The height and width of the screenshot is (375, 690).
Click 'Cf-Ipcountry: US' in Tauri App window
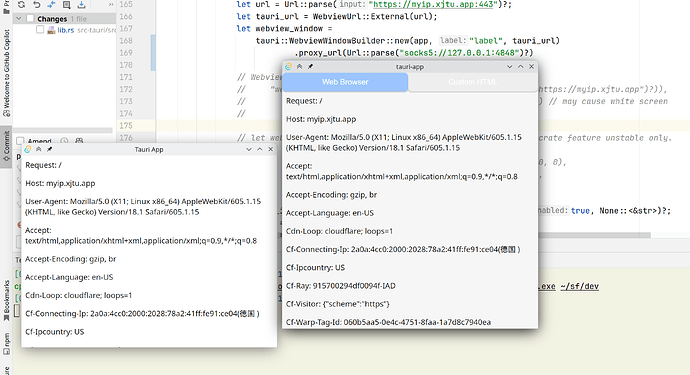click(x=54, y=332)
